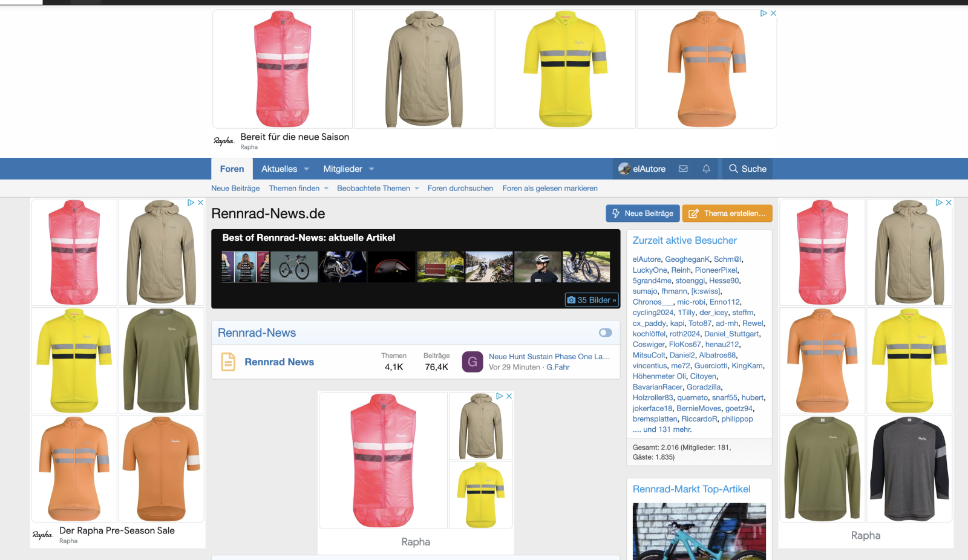The image size is (968, 560).
Task: Expand the Mitglieder dropdown arrow
Action: coord(371,169)
